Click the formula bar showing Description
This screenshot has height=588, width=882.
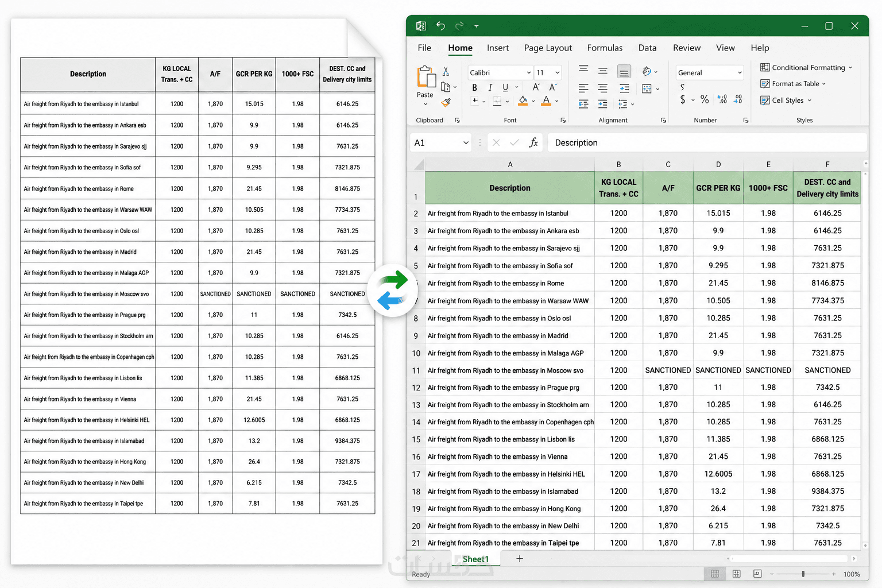707,142
